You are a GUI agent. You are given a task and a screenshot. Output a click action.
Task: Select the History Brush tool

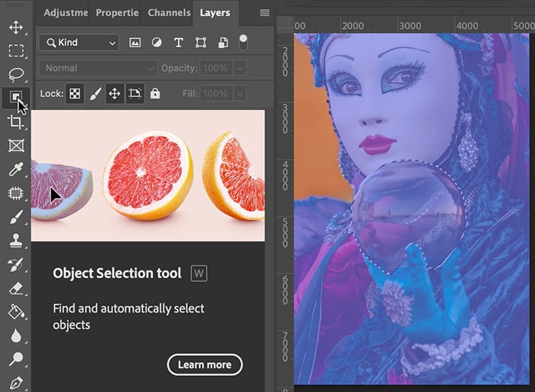click(16, 264)
